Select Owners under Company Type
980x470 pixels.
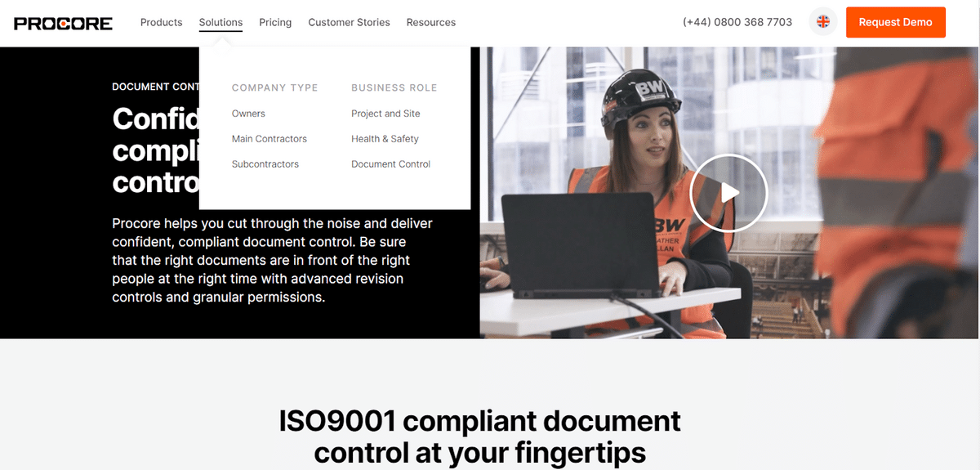(x=248, y=114)
